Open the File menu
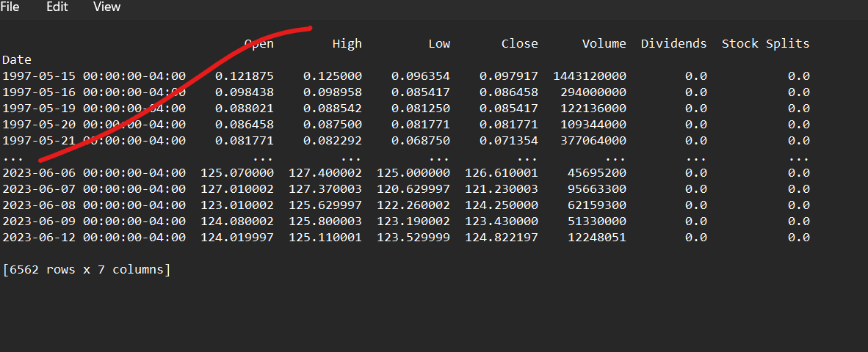This screenshot has height=352, width=868. point(10,7)
